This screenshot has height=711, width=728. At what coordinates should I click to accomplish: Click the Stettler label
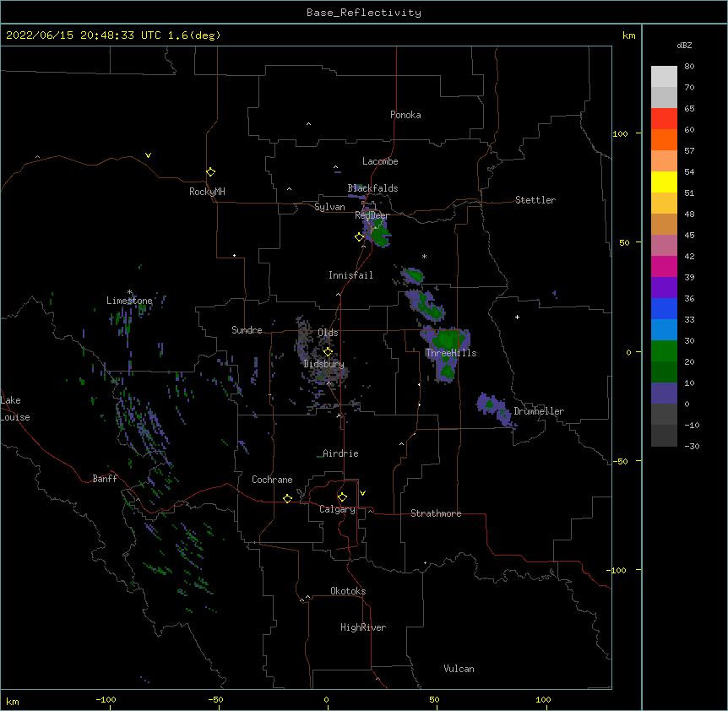(535, 200)
